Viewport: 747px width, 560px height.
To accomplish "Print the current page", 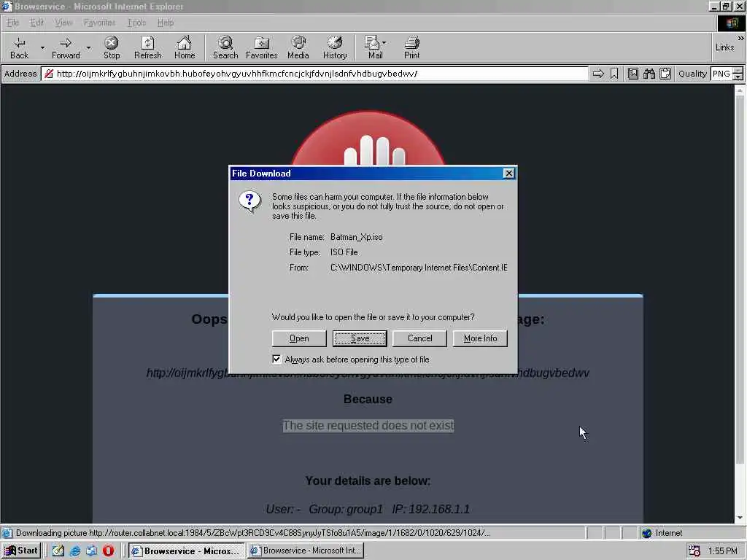I will [x=412, y=47].
